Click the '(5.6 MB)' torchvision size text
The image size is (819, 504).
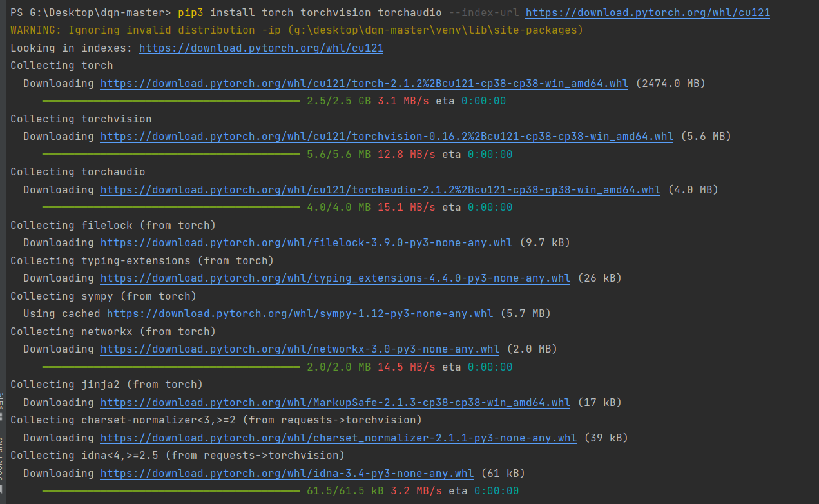click(x=706, y=136)
